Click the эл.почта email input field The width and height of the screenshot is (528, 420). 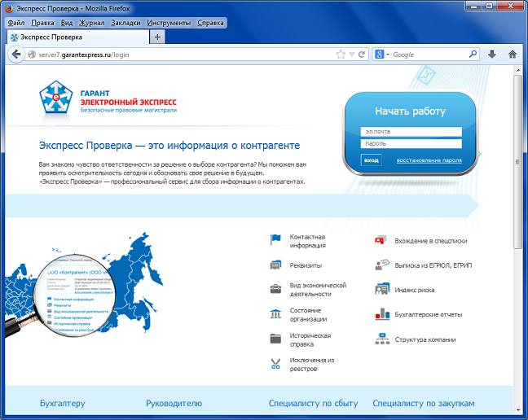tap(411, 131)
